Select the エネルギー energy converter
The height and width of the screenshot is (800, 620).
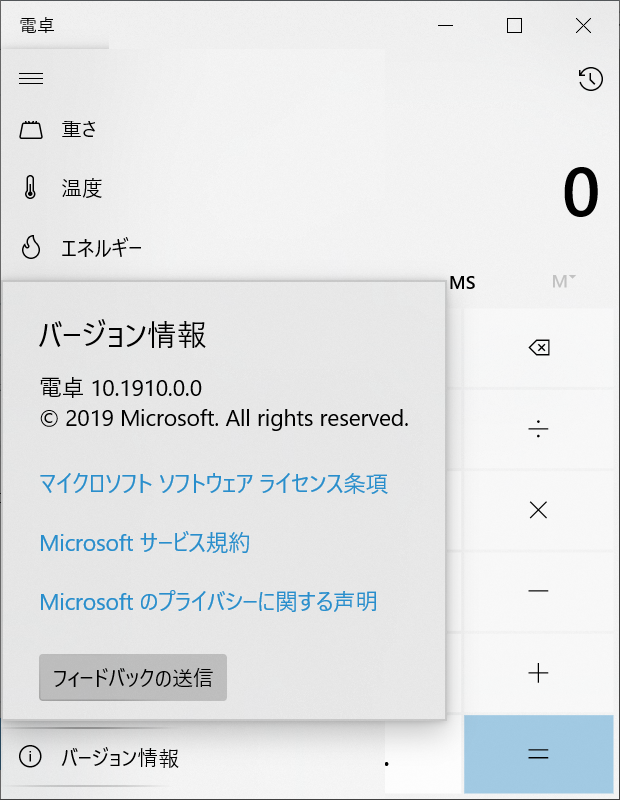(193, 248)
